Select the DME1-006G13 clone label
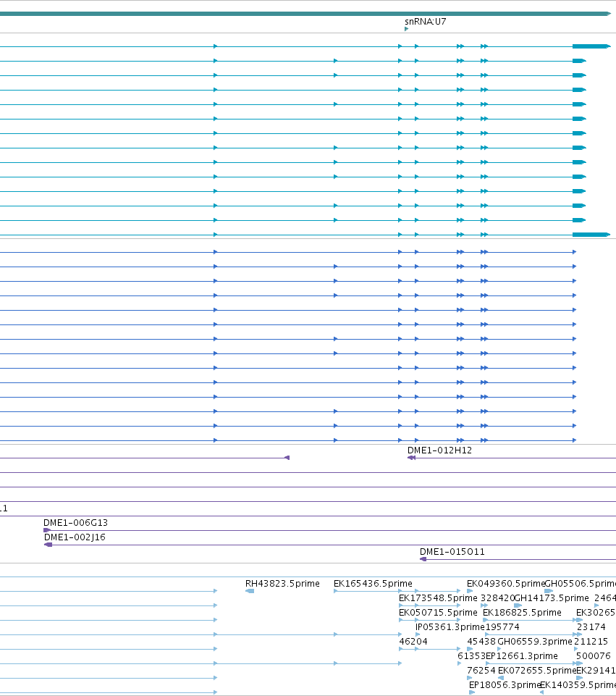The width and height of the screenshot is (616, 696). (75, 522)
